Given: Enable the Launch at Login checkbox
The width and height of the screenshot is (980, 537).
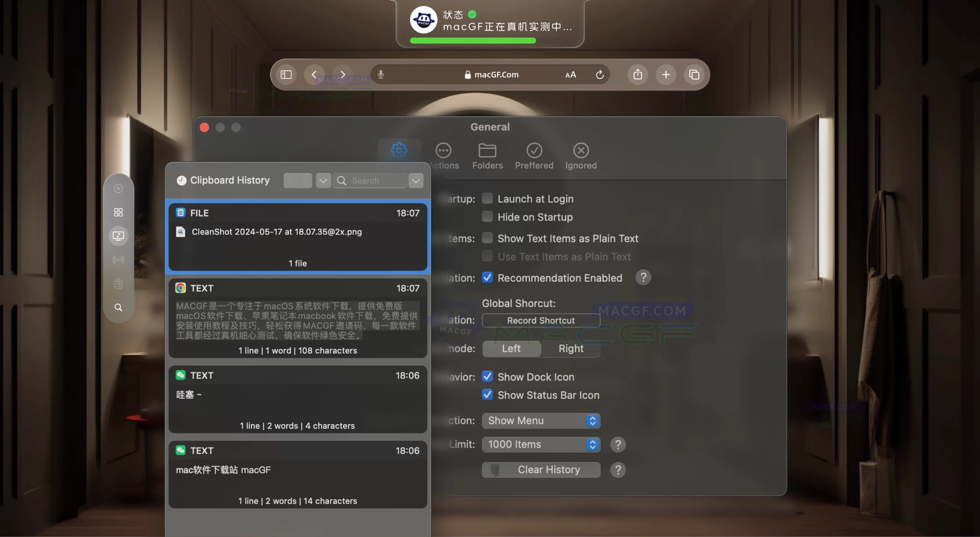Looking at the screenshot, I should pos(487,198).
